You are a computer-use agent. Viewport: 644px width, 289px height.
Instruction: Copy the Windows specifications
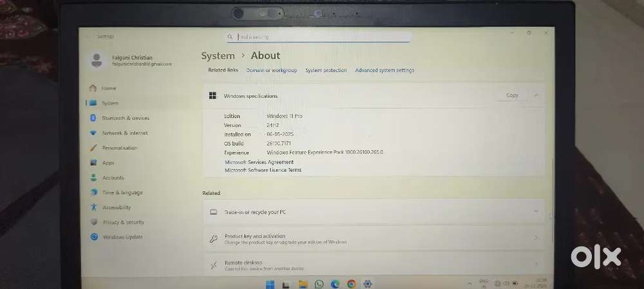click(x=512, y=95)
